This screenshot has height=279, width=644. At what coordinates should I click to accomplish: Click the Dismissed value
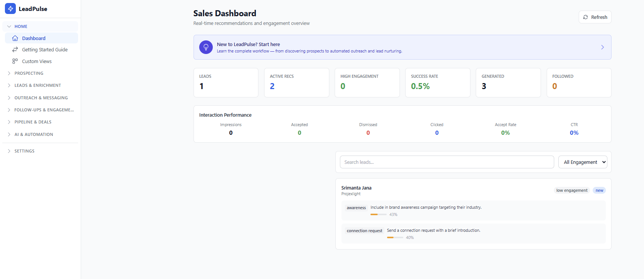point(368,133)
